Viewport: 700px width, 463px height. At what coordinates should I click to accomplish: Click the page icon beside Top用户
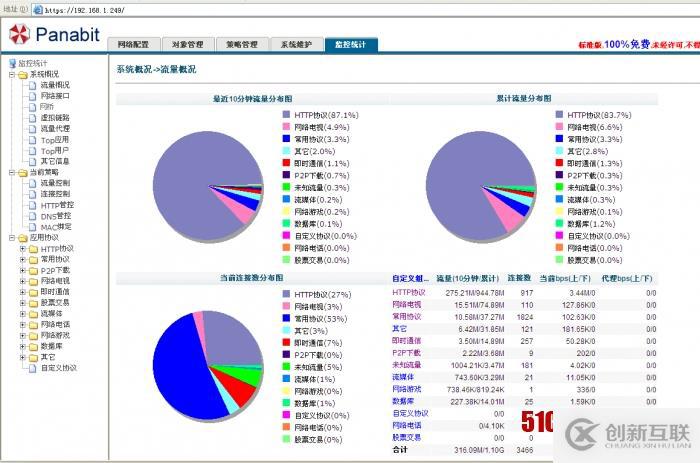(33, 151)
